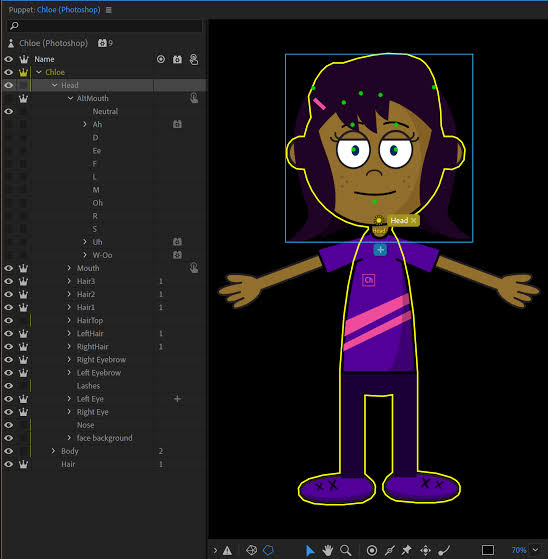Open the zoom percentage dropdown arrow
This screenshot has height=559, width=548.
(x=536, y=550)
